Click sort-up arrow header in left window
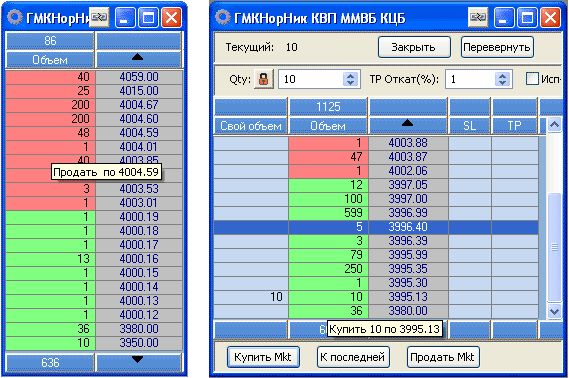The width and height of the screenshot is (569, 378). pyautogui.click(x=138, y=59)
